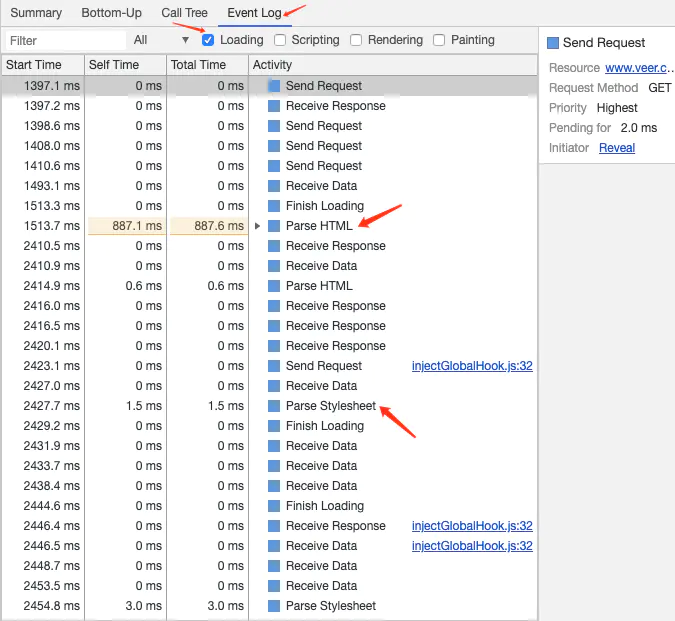Uncheck the Loading checkbox

[208, 40]
